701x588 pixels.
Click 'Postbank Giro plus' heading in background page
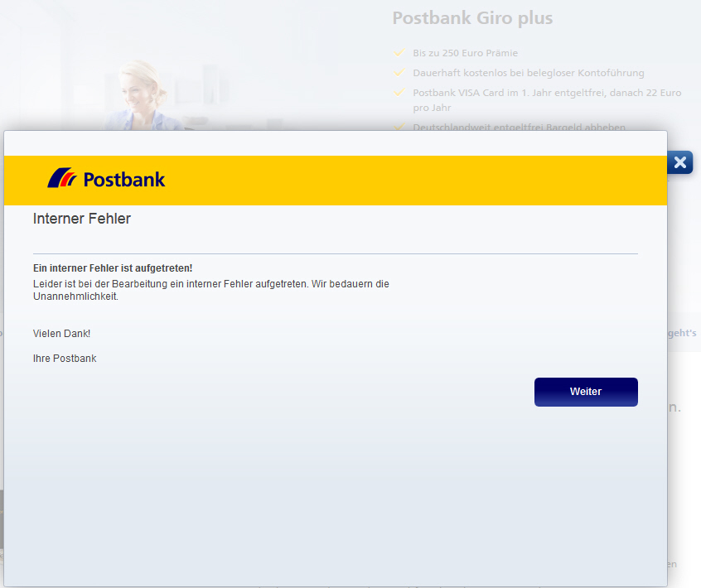(472, 18)
